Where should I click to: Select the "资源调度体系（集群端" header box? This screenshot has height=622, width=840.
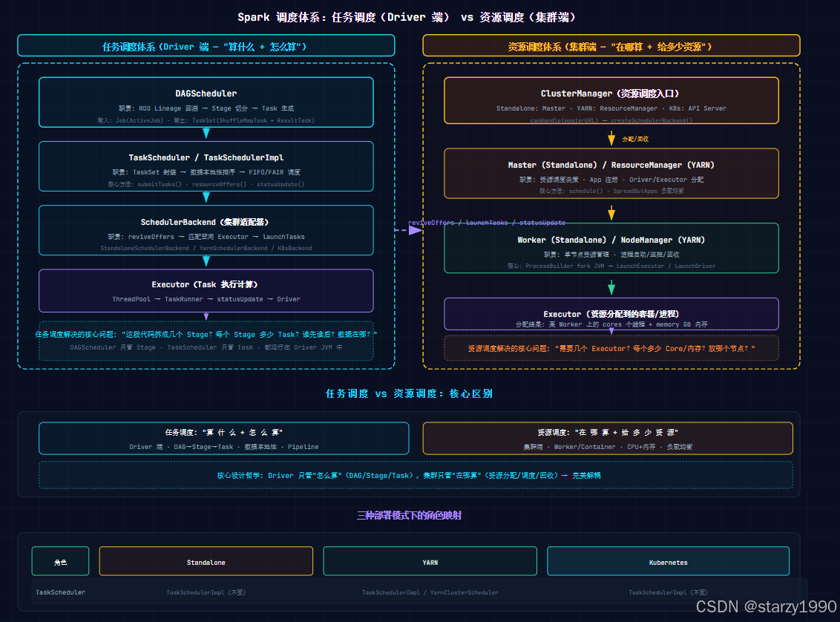(x=611, y=45)
